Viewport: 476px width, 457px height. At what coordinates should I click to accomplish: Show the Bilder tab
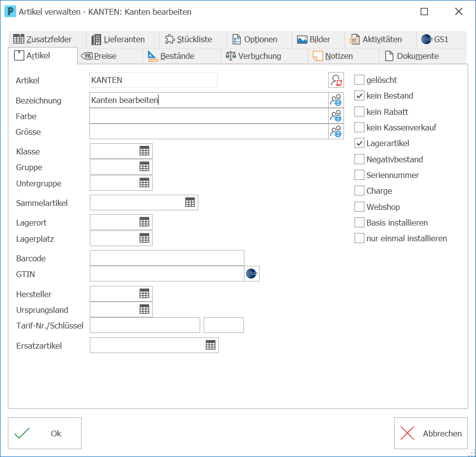(318, 39)
